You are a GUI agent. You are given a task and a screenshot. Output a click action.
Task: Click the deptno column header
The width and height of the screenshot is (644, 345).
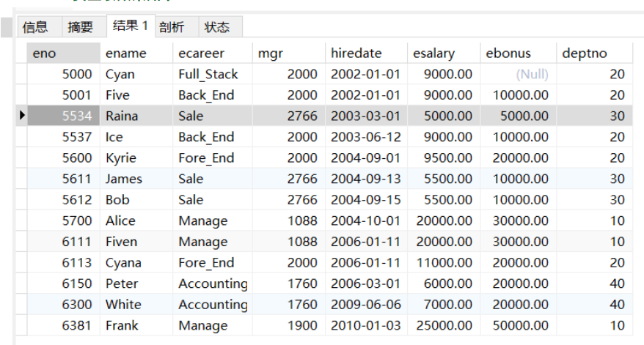pyautogui.click(x=593, y=53)
